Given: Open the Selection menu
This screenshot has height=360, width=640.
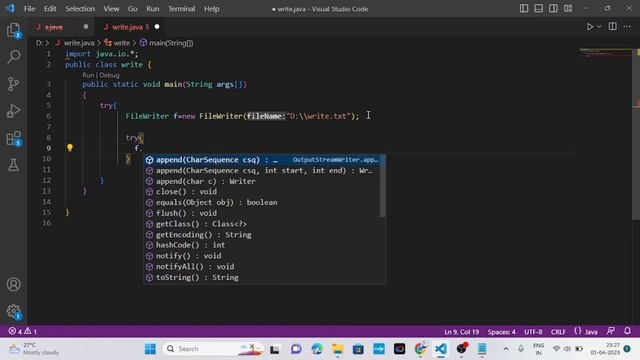Looking at the screenshot, I should [x=80, y=9].
